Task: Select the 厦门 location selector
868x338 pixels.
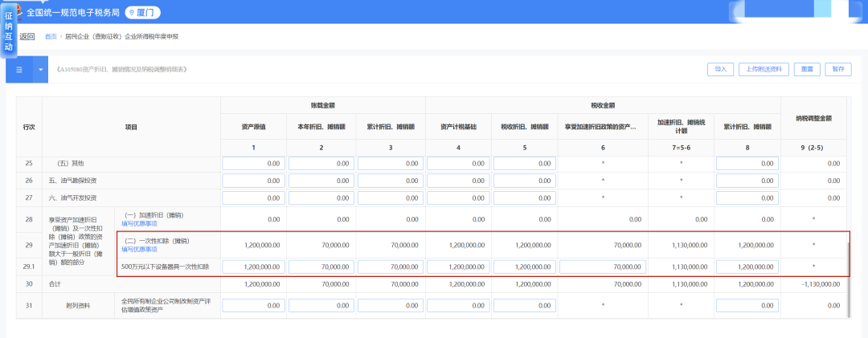Action: coord(143,13)
